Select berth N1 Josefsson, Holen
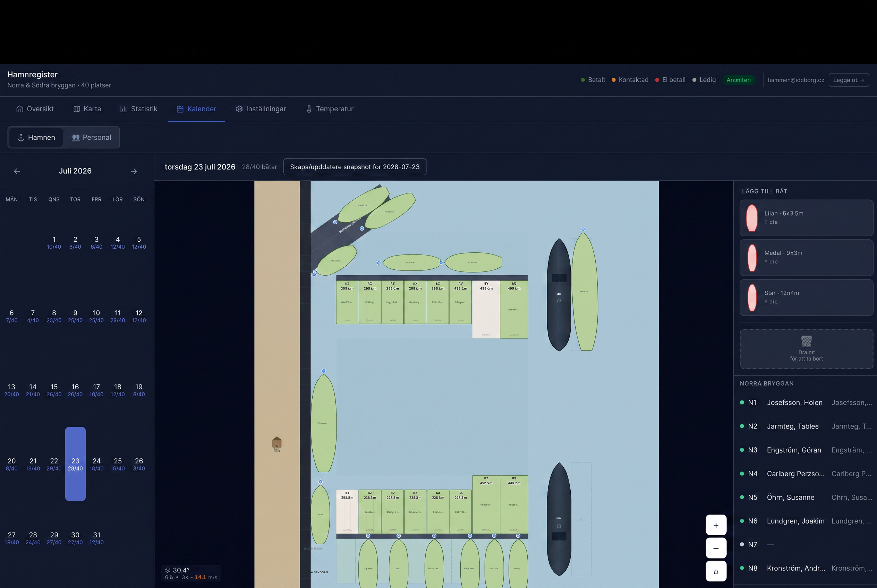Image resolution: width=877 pixels, height=588 pixels. coord(806,403)
